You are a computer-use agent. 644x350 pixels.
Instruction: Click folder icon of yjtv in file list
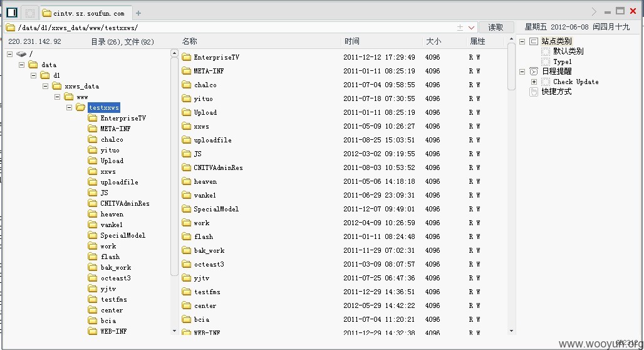(x=187, y=278)
